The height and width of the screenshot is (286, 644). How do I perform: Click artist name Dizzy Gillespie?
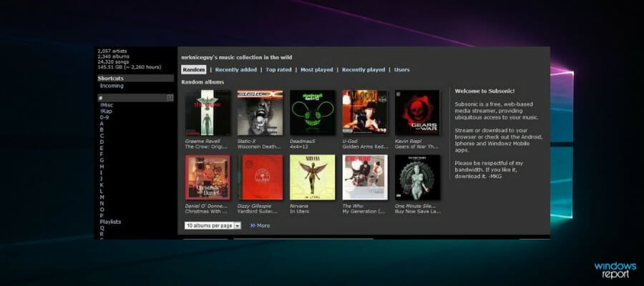[255, 206]
